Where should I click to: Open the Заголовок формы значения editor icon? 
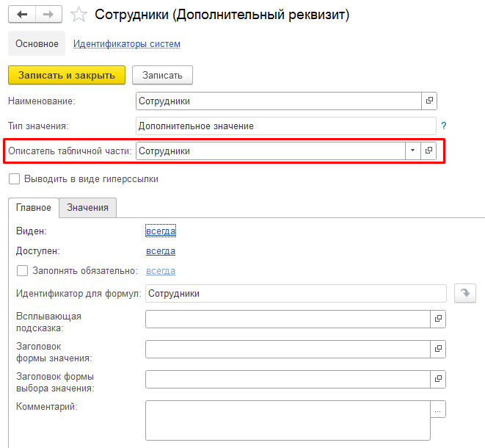[x=439, y=349]
